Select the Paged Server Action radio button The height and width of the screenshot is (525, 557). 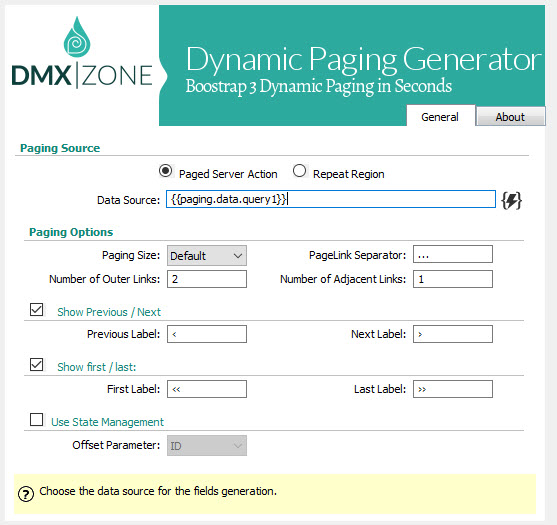tap(165, 171)
